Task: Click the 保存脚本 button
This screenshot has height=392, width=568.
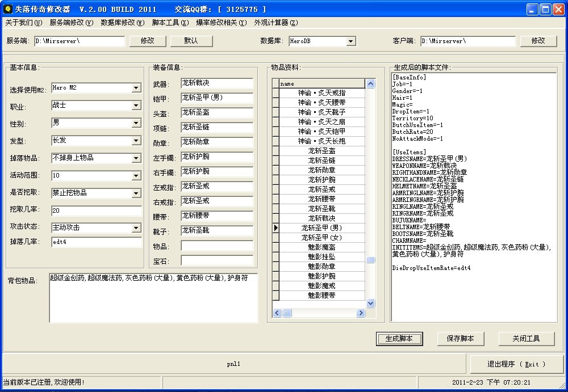Action: [x=460, y=339]
